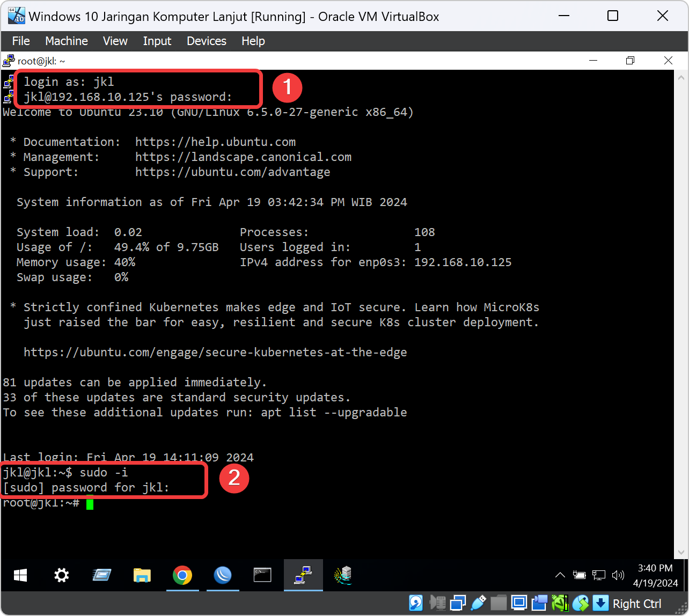Click 'apt list --upgradable' text
Viewport: 689px width, 616px height.
[x=334, y=413]
